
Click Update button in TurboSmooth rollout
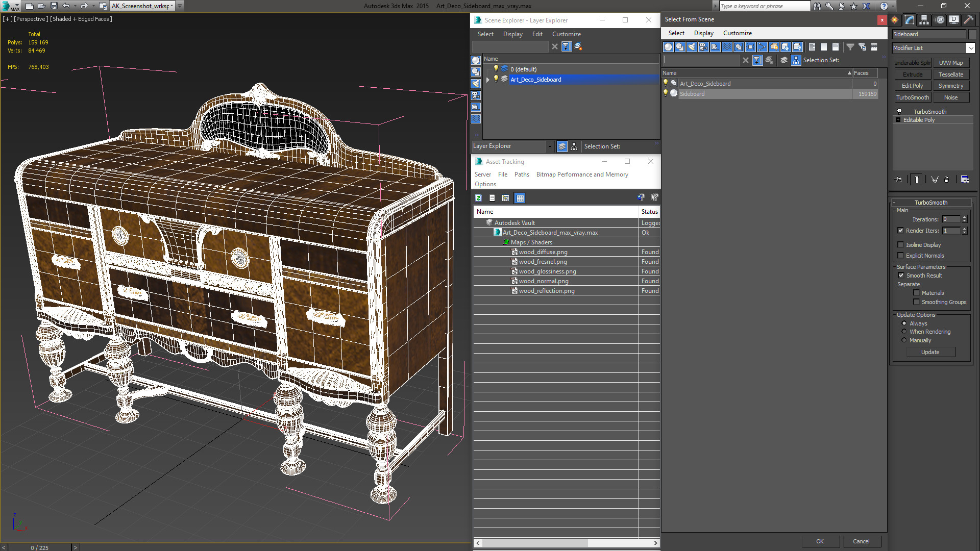click(930, 352)
